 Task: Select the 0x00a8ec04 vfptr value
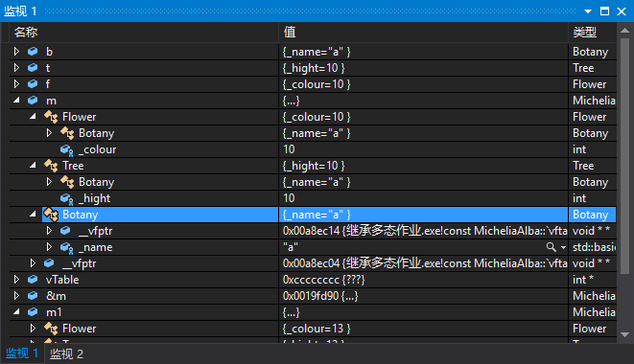pos(425,263)
